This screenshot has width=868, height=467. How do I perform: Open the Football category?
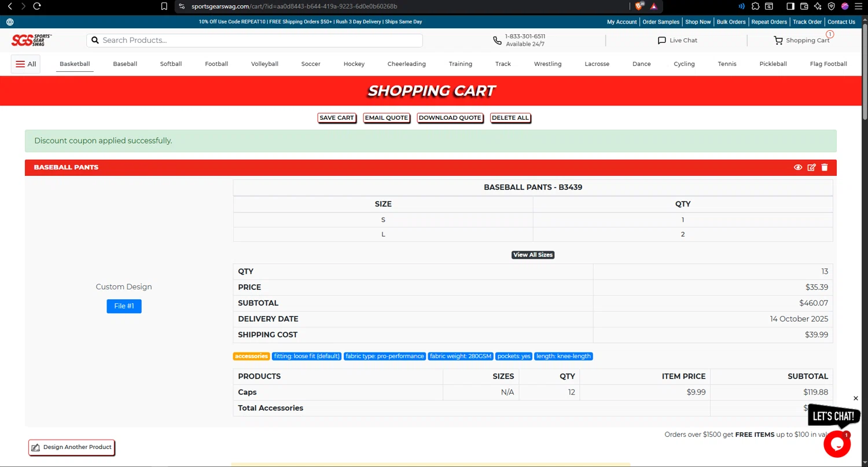point(216,64)
